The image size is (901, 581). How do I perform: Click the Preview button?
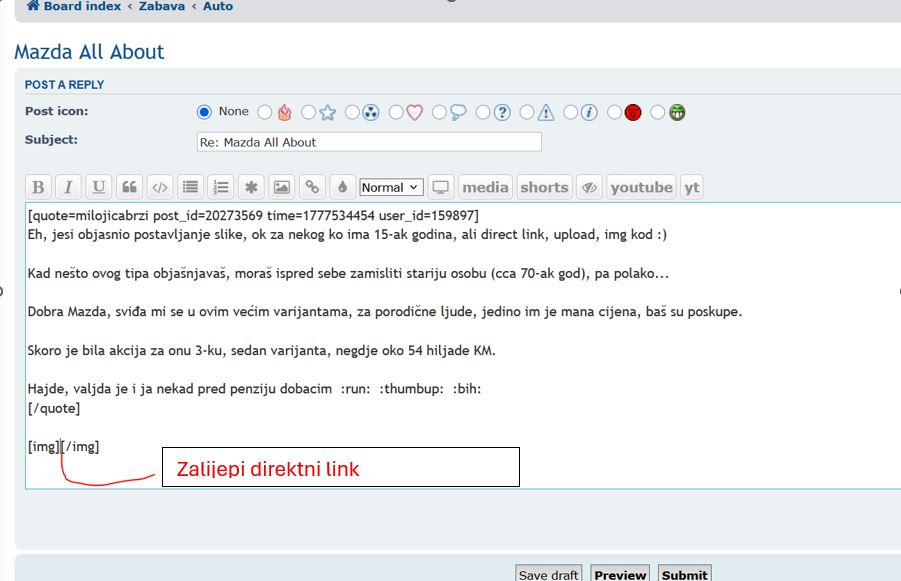620,574
